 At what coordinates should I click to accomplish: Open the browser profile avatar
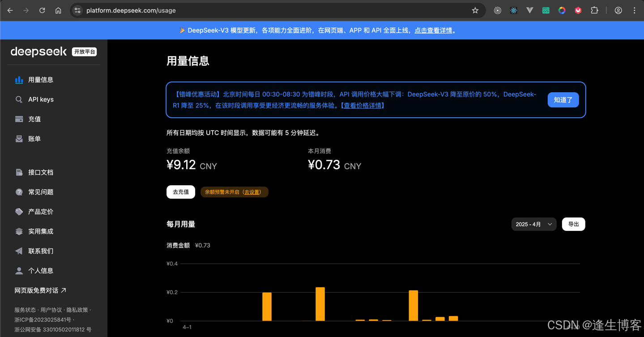point(618,10)
